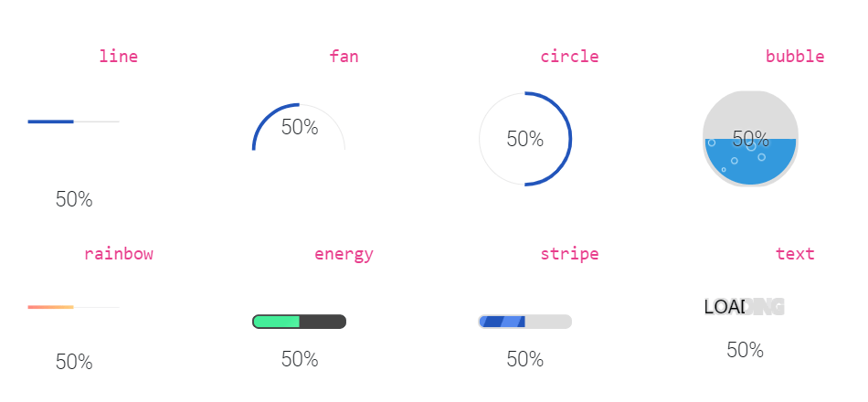Select the "rainbow" heading label
Image resolution: width=868 pixels, height=402 pixels.
[x=118, y=254]
